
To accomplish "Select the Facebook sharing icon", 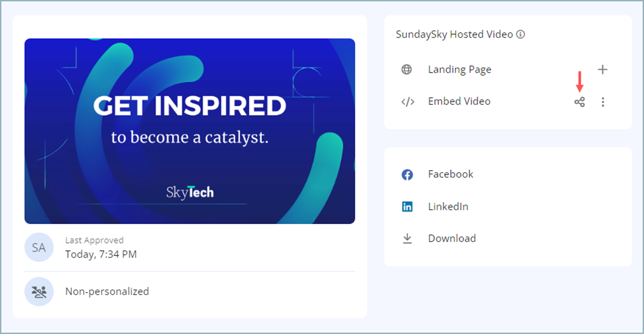I will [x=407, y=174].
